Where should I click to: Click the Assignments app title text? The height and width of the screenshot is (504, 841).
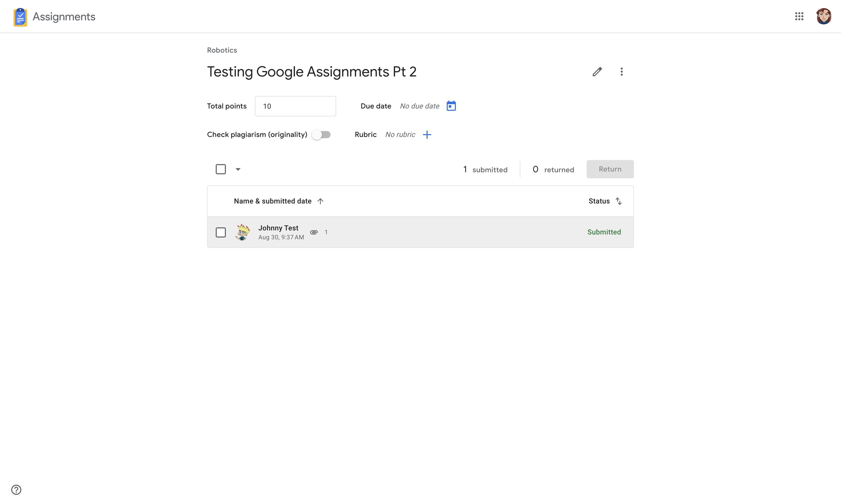pyautogui.click(x=64, y=17)
